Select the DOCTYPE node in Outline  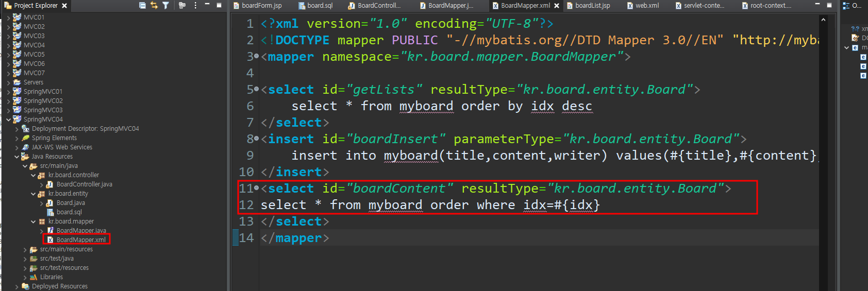tap(860, 38)
